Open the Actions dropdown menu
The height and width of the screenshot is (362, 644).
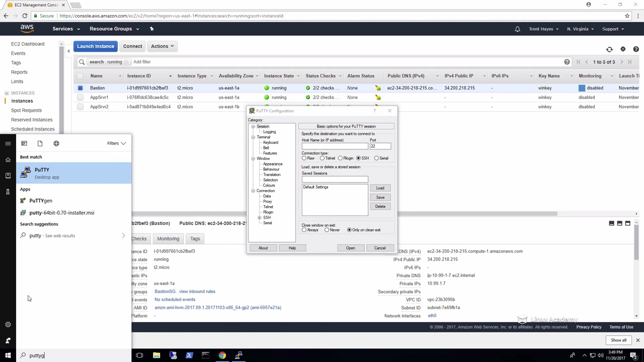162,46
